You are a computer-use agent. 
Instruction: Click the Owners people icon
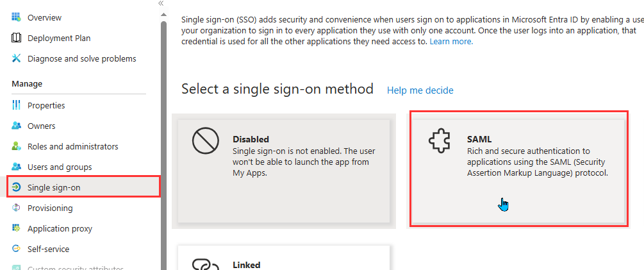(16, 126)
